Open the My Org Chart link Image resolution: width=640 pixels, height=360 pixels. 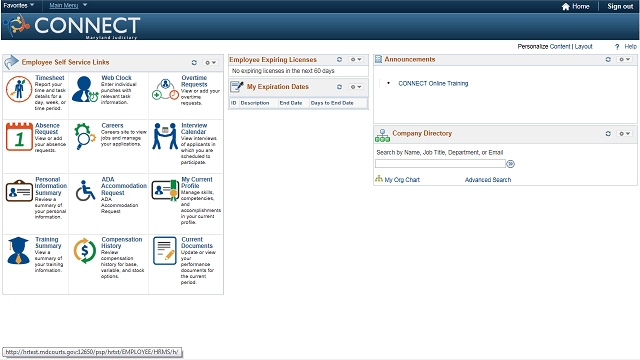[x=402, y=180]
